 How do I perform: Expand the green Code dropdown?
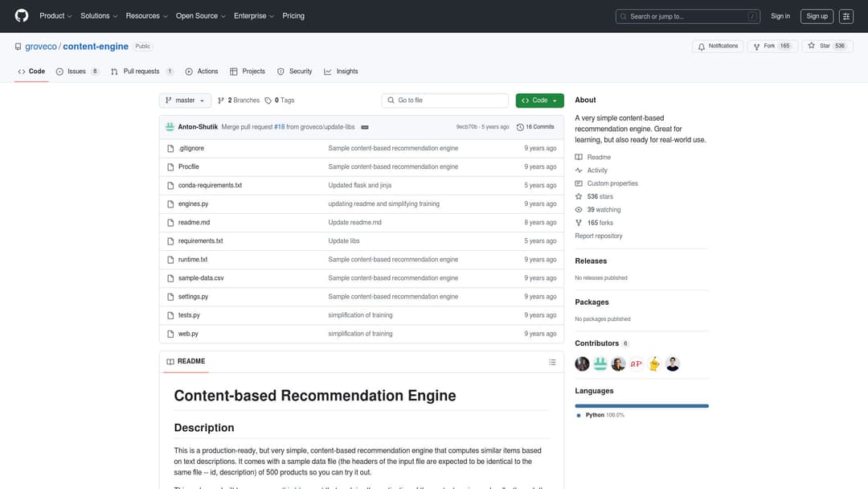tap(540, 101)
